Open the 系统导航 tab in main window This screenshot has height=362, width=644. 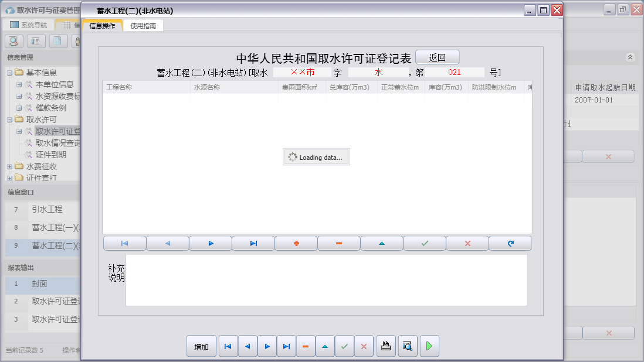pyautogui.click(x=29, y=25)
